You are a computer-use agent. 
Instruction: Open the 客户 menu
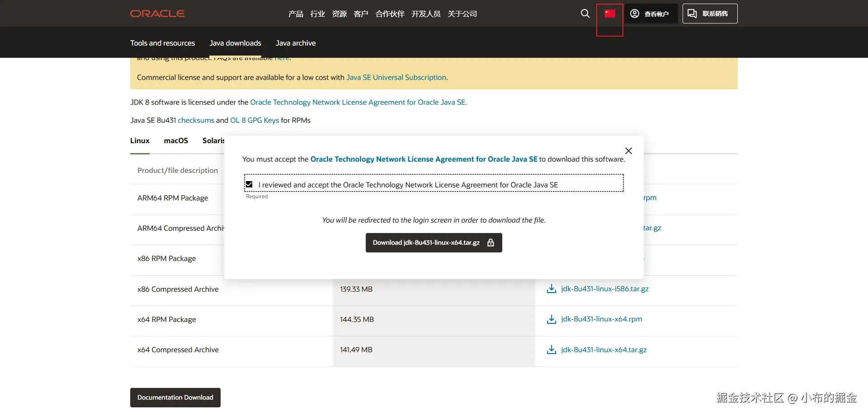[361, 14]
